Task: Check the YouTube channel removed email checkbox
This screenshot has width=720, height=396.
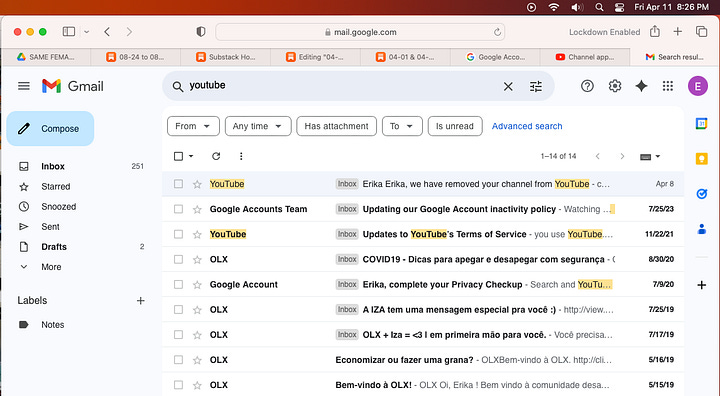Action: click(178, 184)
